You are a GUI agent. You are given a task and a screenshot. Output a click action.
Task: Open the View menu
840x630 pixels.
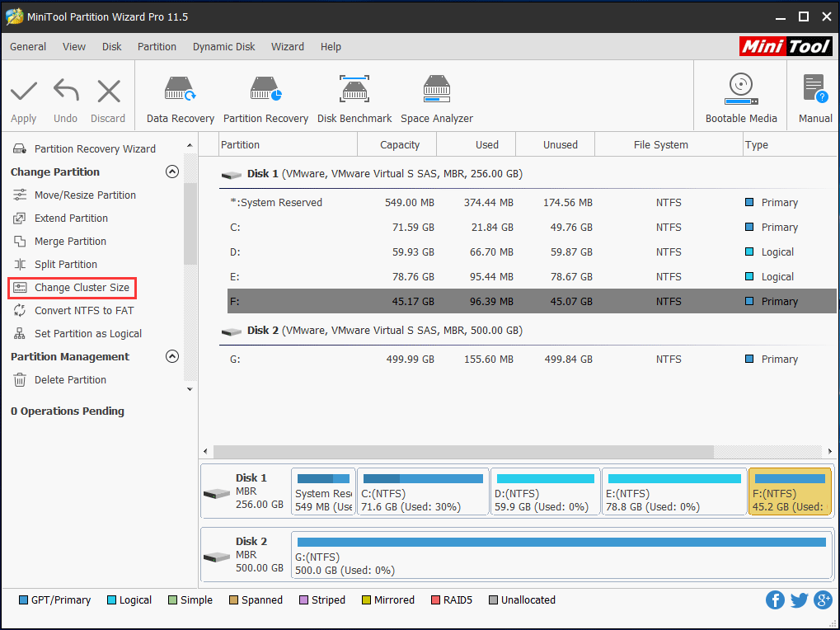74,47
